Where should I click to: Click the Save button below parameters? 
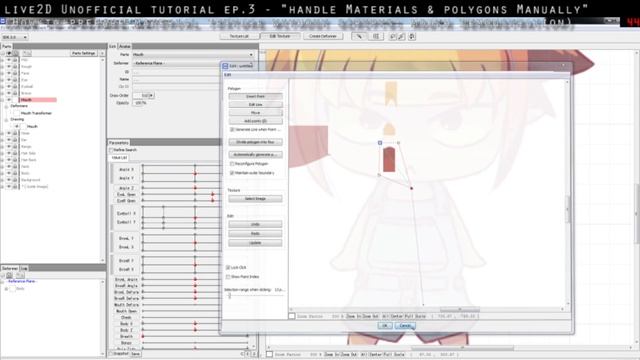coord(136,354)
